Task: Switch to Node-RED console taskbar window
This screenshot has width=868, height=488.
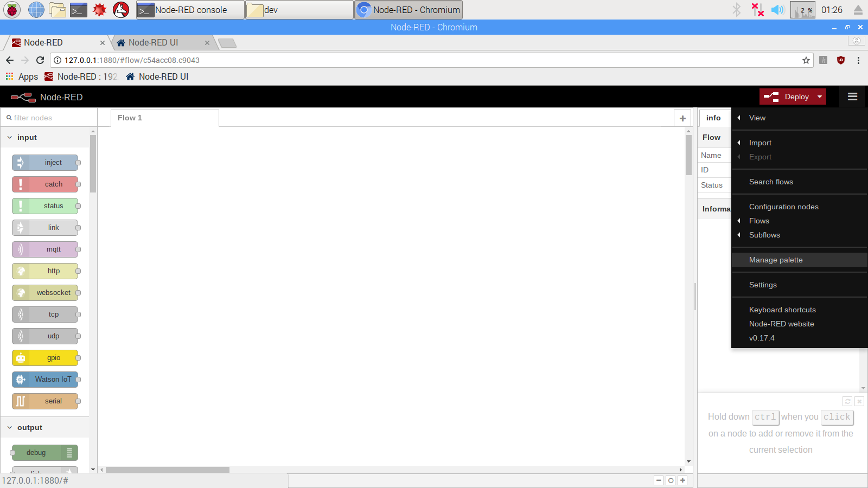Action: click(190, 10)
